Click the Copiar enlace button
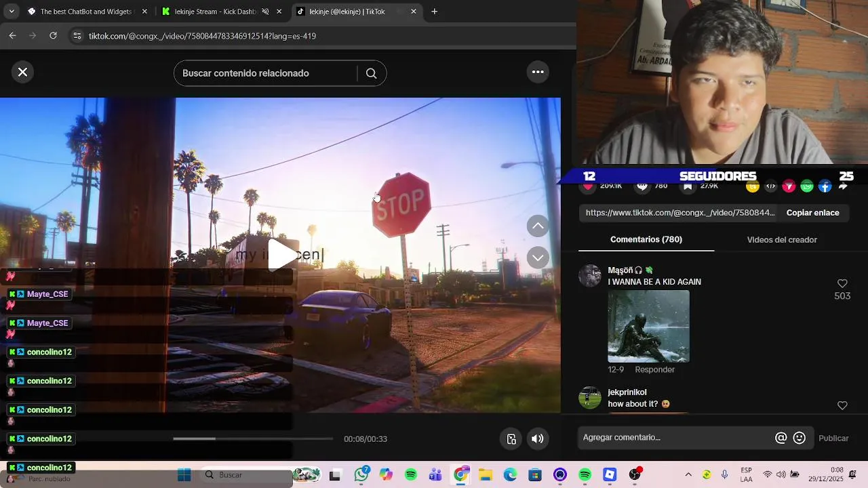Viewport: 868px width, 488px height. click(x=812, y=213)
